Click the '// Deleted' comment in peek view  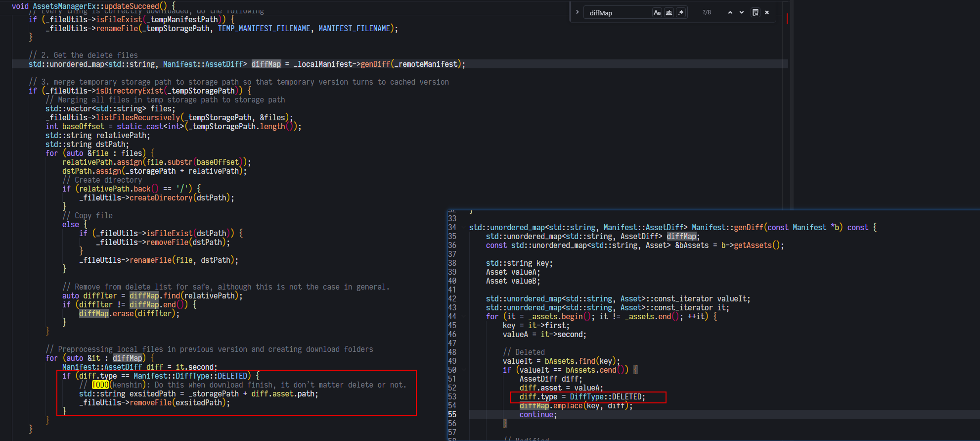[524, 352]
